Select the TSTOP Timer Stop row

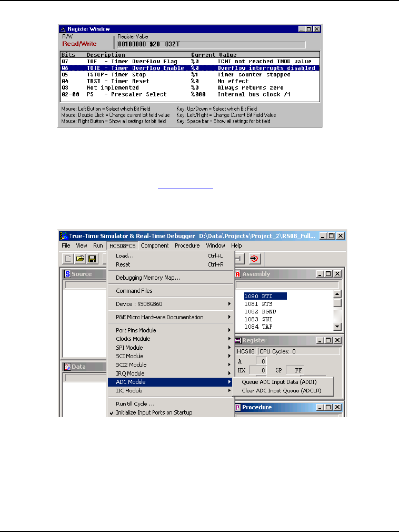190,75
